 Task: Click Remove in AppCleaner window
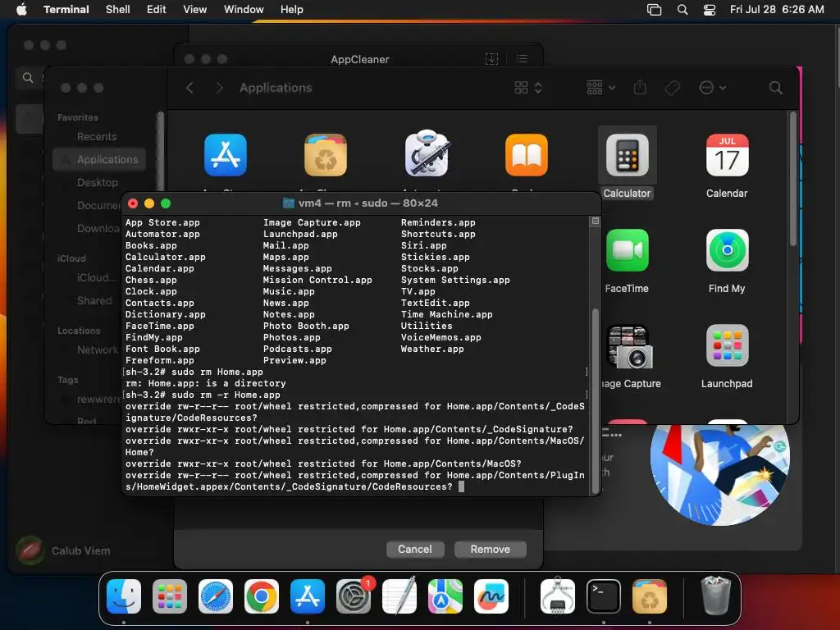pyautogui.click(x=491, y=549)
